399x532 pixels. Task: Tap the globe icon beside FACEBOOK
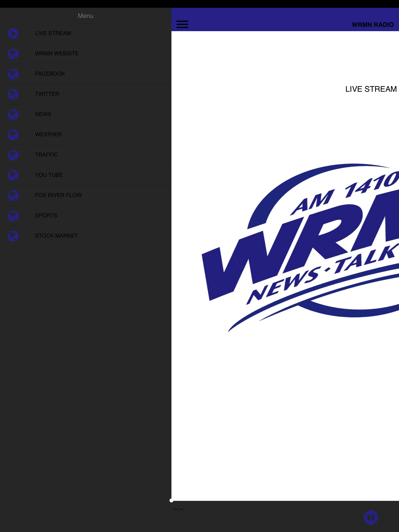(x=13, y=74)
